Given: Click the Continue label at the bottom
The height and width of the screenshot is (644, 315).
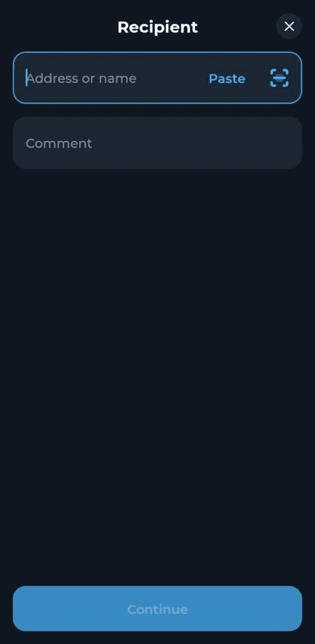Looking at the screenshot, I should click(x=157, y=609).
